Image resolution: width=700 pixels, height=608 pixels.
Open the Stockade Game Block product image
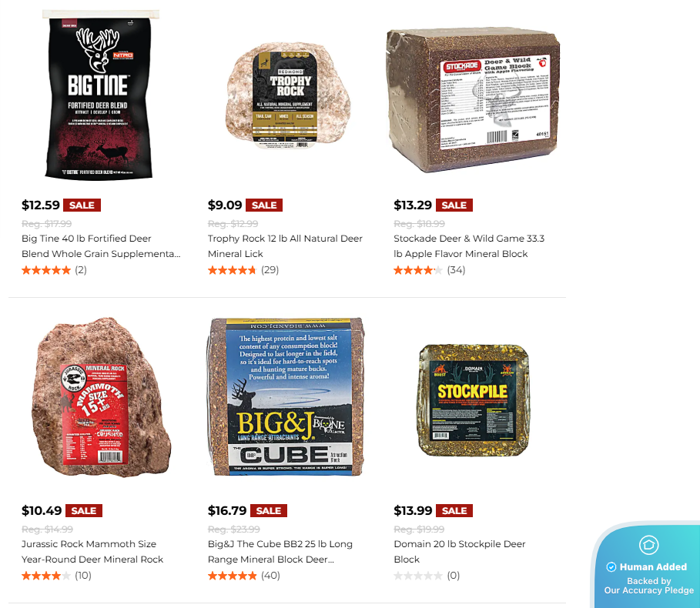(x=473, y=99)
